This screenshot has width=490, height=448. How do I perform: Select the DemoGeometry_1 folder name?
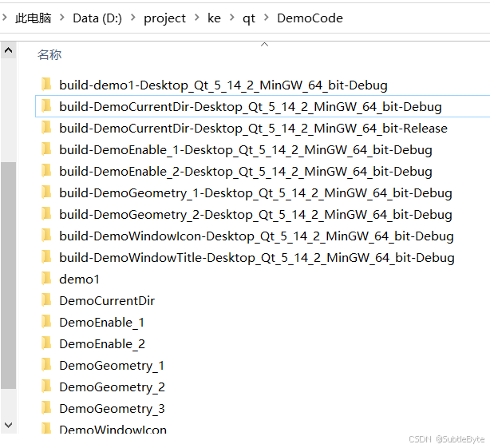[x=112, y=366]
